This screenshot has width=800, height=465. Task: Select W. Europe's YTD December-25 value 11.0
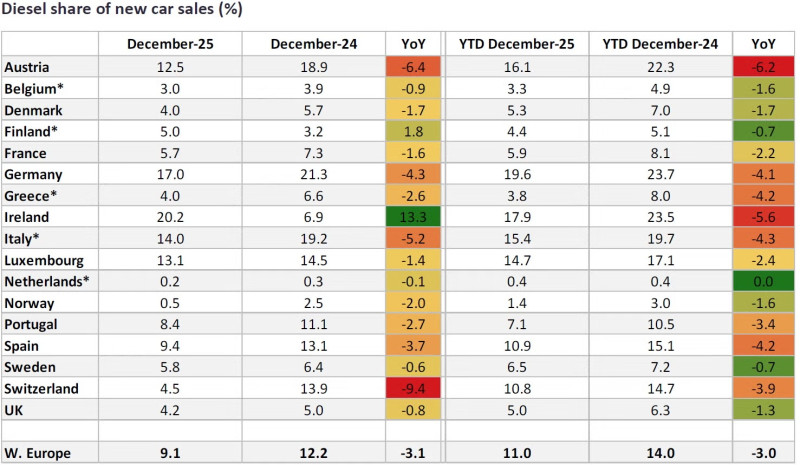pos(516,453)
